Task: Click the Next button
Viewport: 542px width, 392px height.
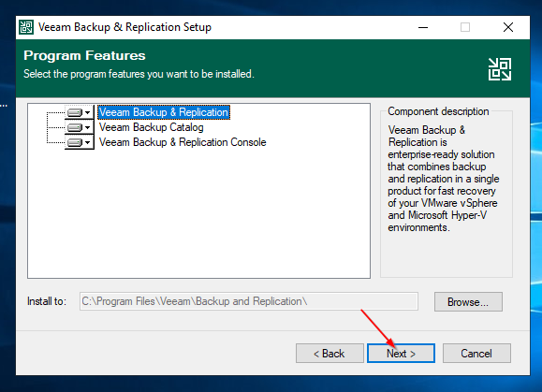Action: (401, 354)
